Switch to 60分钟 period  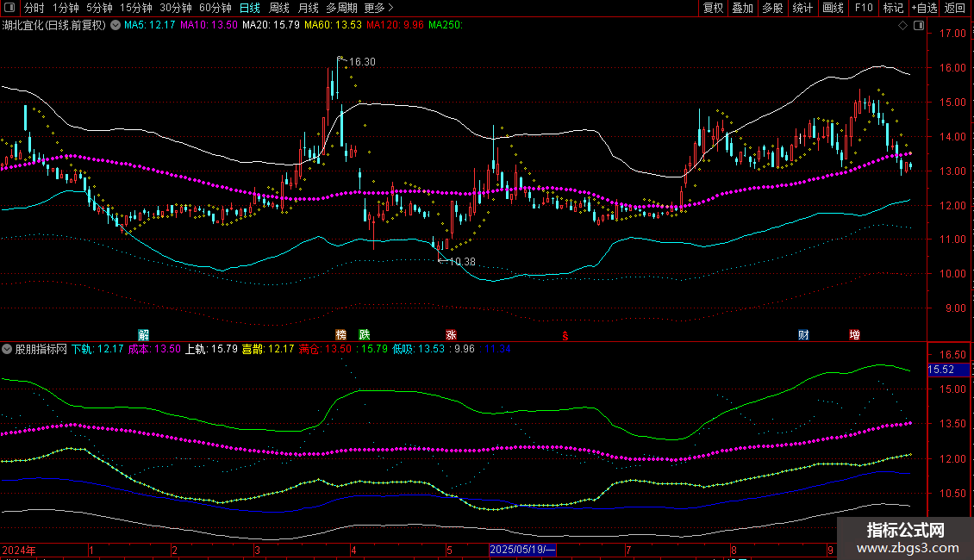(x=215, y=8)
